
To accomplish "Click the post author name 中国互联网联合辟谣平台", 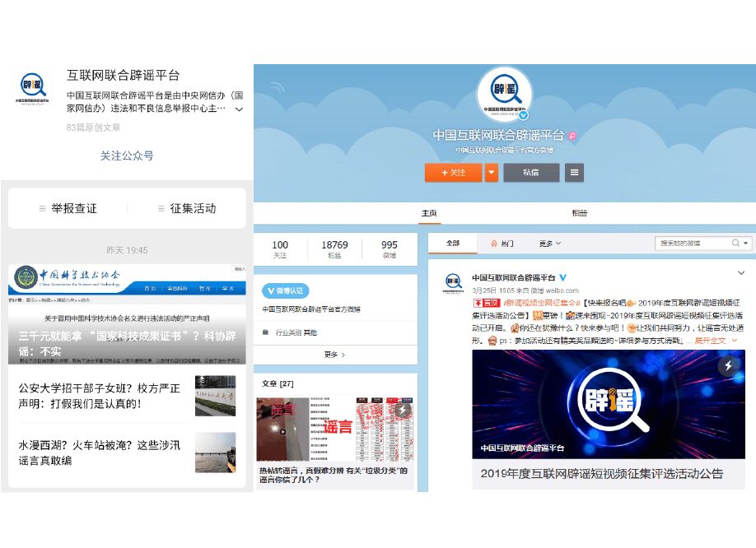I will click(x=514, y=277).
